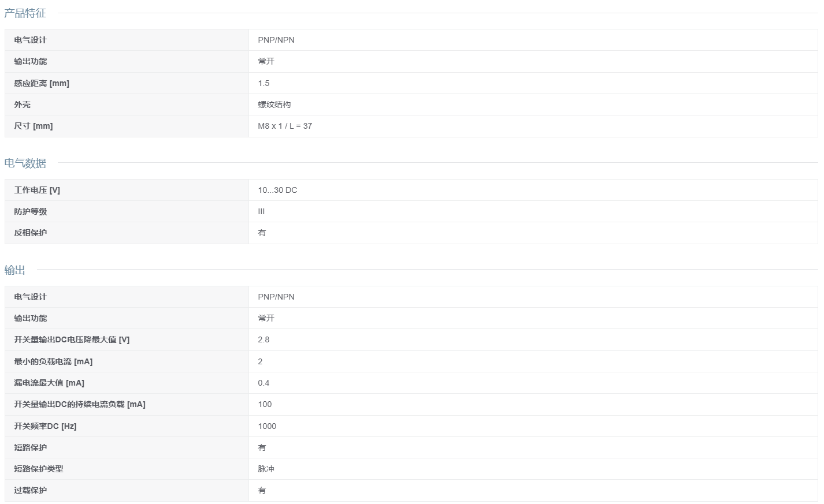The image size is (824, 504).
Task: Select the 过载保护 label
Action: coord(31,490)
